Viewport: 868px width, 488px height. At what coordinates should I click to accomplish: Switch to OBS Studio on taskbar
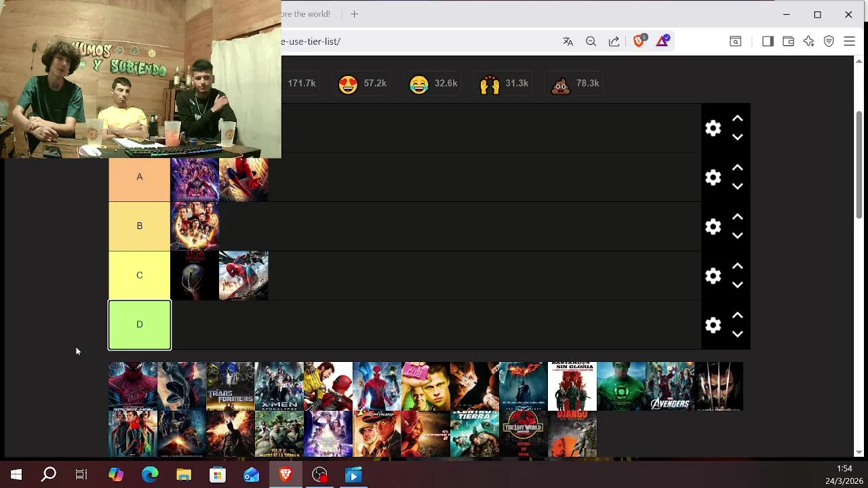(319, 475)
